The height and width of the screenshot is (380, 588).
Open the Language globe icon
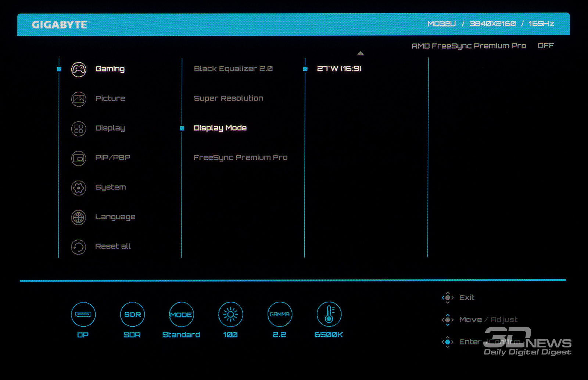click(x=79, y=217)
